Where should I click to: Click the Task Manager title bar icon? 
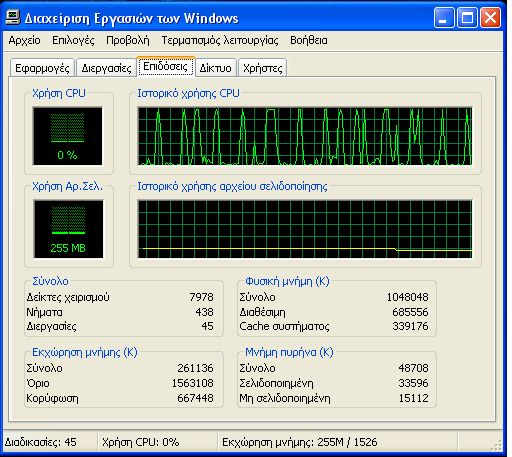point(13,17)
